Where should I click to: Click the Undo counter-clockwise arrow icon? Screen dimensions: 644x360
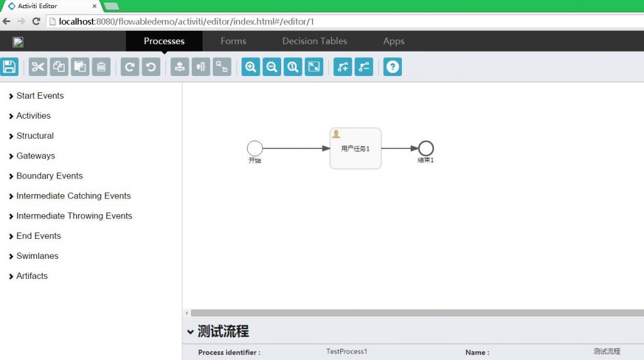151,67
